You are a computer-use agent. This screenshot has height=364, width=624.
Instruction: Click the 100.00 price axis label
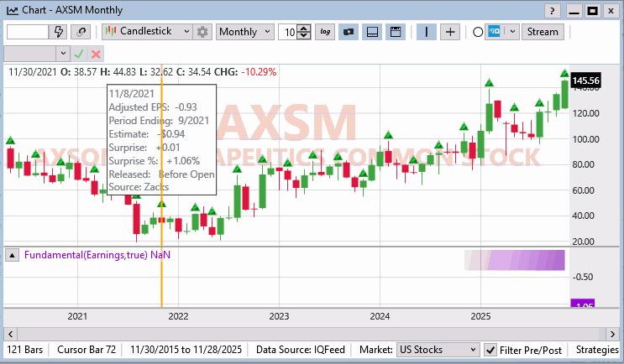(586, 139)
